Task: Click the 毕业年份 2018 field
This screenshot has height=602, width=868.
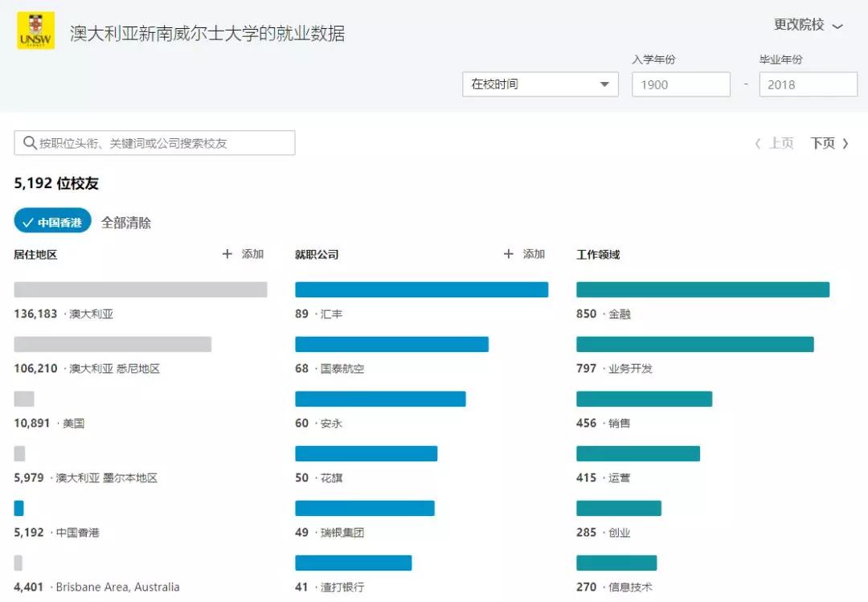Action: point(808,84)
